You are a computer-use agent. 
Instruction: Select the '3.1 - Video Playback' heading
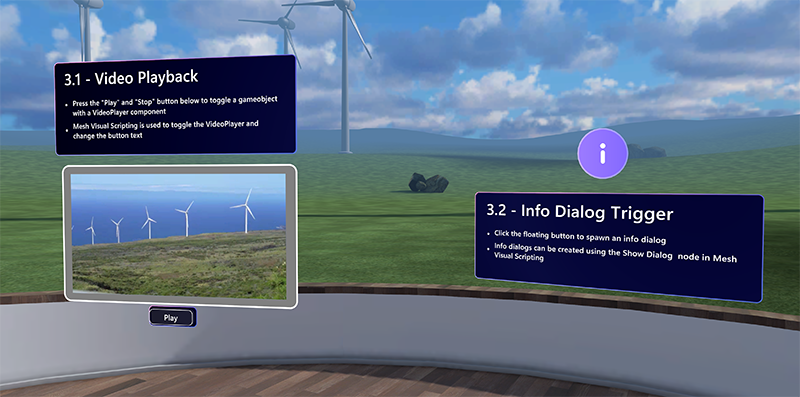131,78
